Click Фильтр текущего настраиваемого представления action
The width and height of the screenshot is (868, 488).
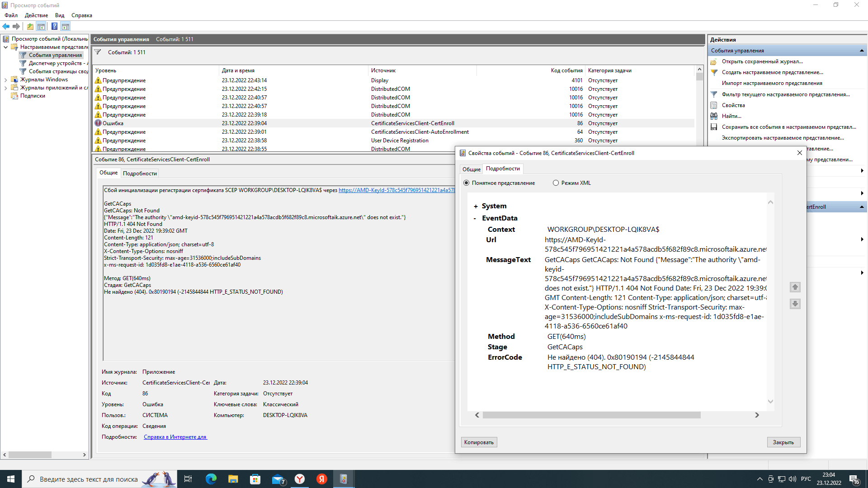pos(786,94)
